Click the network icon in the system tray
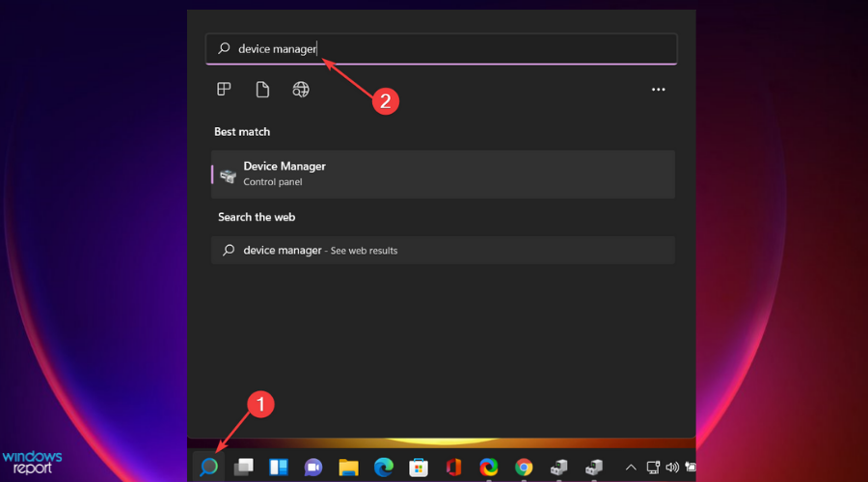The width and height of the screenshot is (868, 482). pos(653,468)
